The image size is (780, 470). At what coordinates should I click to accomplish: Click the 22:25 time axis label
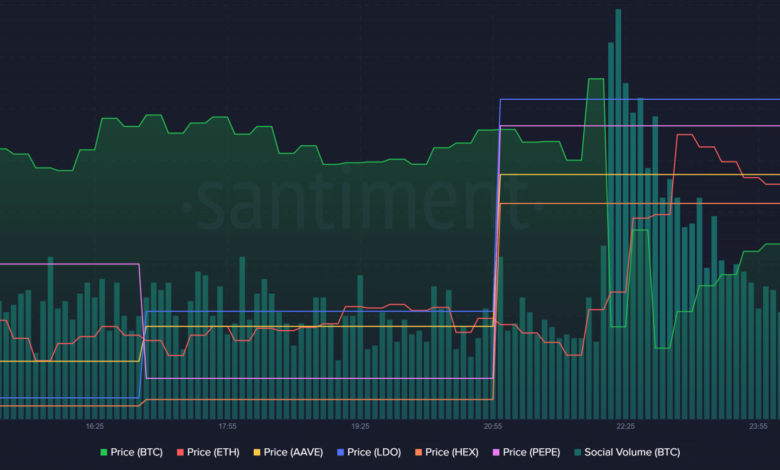coord(626,426)
